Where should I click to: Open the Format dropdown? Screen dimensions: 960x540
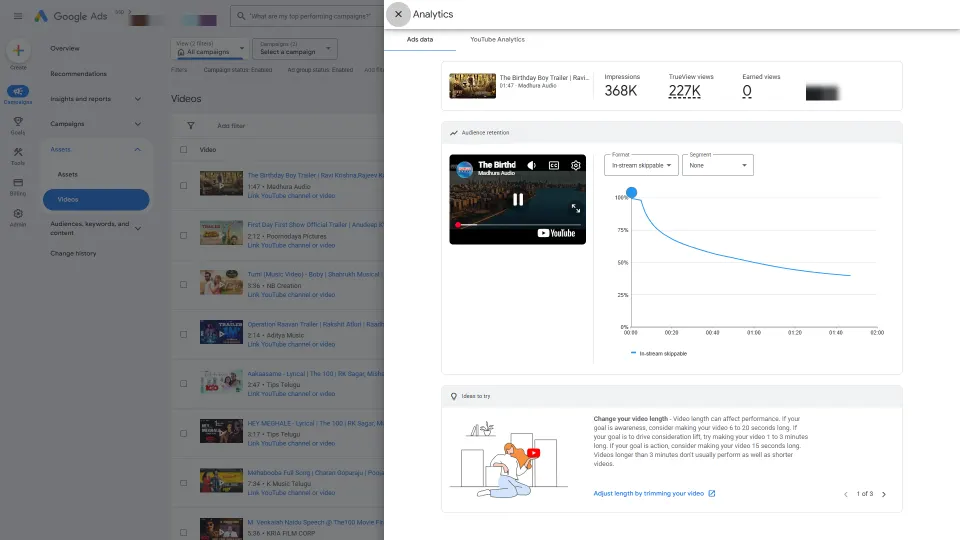pyautogui.click(x=641, y=165)
